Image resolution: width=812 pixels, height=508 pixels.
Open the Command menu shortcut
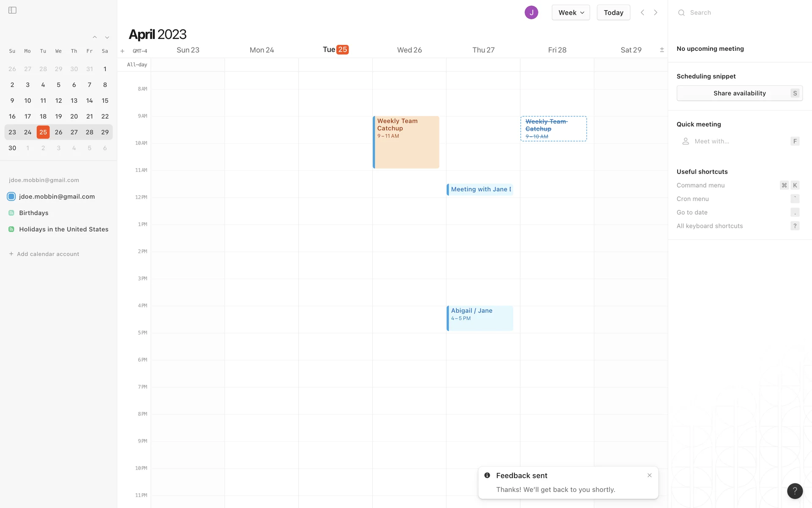[700, 185]
